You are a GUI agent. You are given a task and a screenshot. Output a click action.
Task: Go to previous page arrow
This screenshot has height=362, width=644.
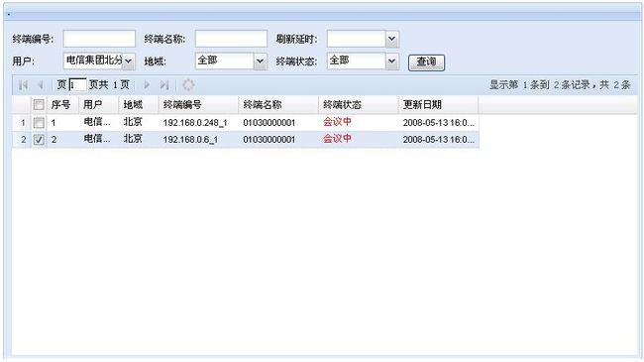point(41,85)
